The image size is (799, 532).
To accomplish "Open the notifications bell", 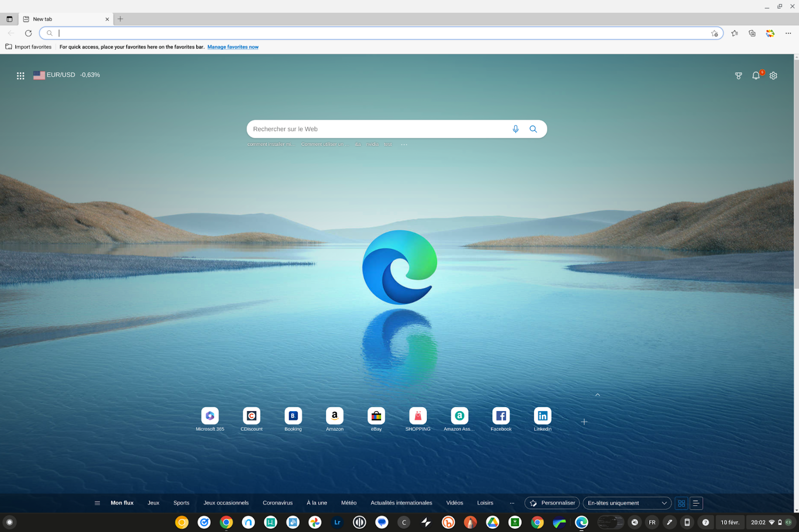I will 756,75.
